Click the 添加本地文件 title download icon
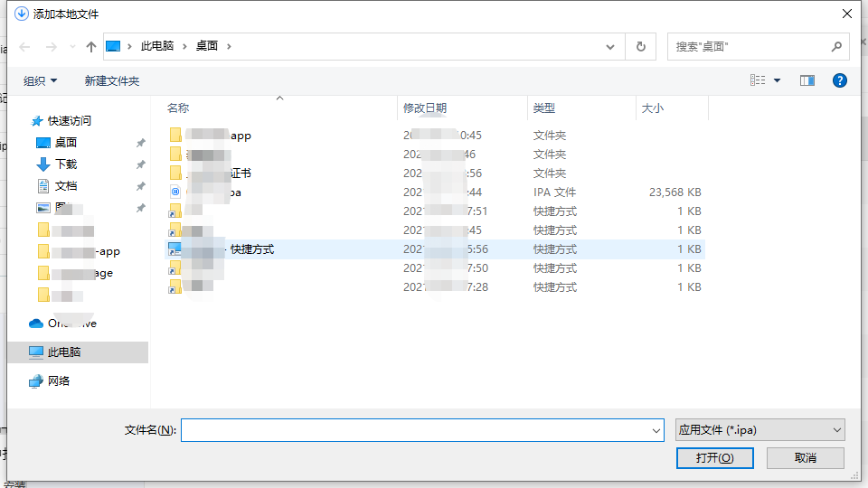Screen dimensions: 868x488 [x=21, y=14]
